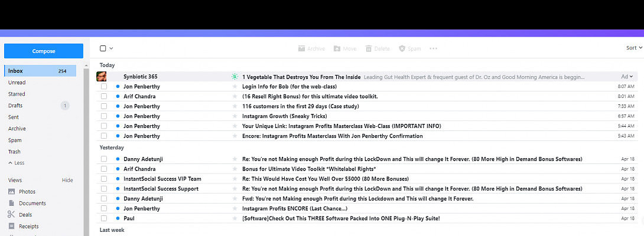This screenshot has height=236, width=644.
Task: Click the Delete trash icon in toolbar
Action: point(369,48)
